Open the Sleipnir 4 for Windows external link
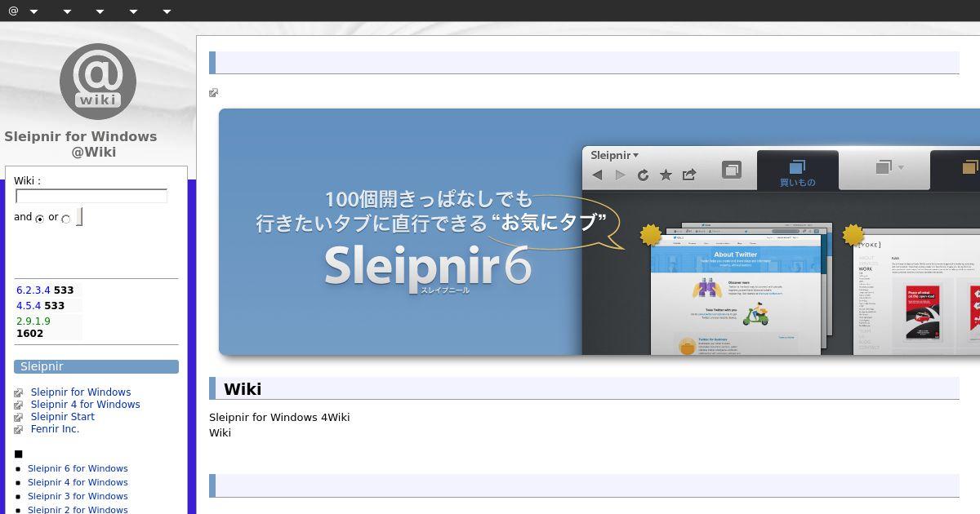 (x=86, y=404)
